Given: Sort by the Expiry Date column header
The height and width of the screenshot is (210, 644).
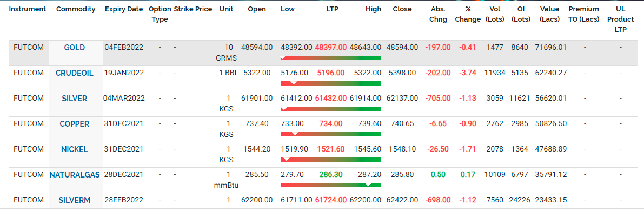Looking at the screenshot, I should (124, 9).
